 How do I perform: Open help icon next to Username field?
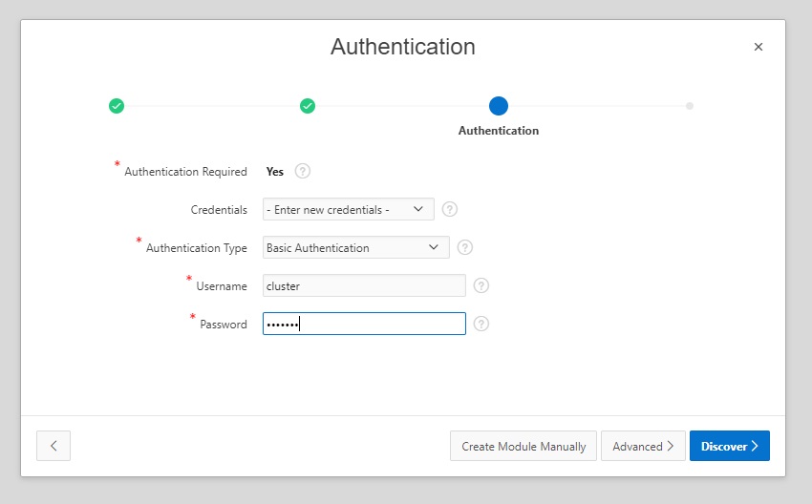481,285
